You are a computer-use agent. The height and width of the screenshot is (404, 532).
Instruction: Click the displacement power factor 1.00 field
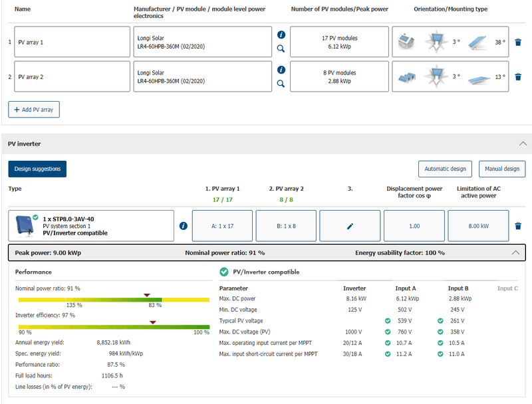point(414,226)
